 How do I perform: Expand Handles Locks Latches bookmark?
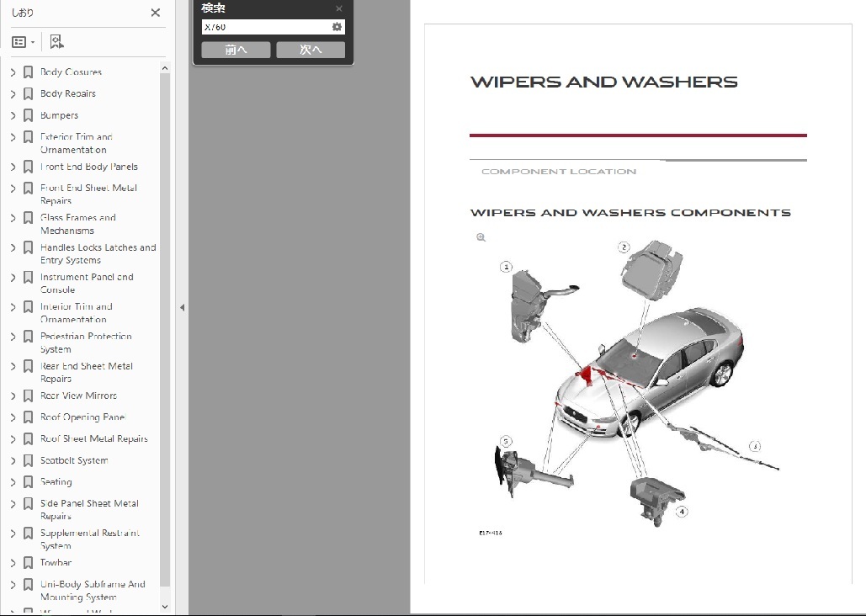tap(13, 247)
